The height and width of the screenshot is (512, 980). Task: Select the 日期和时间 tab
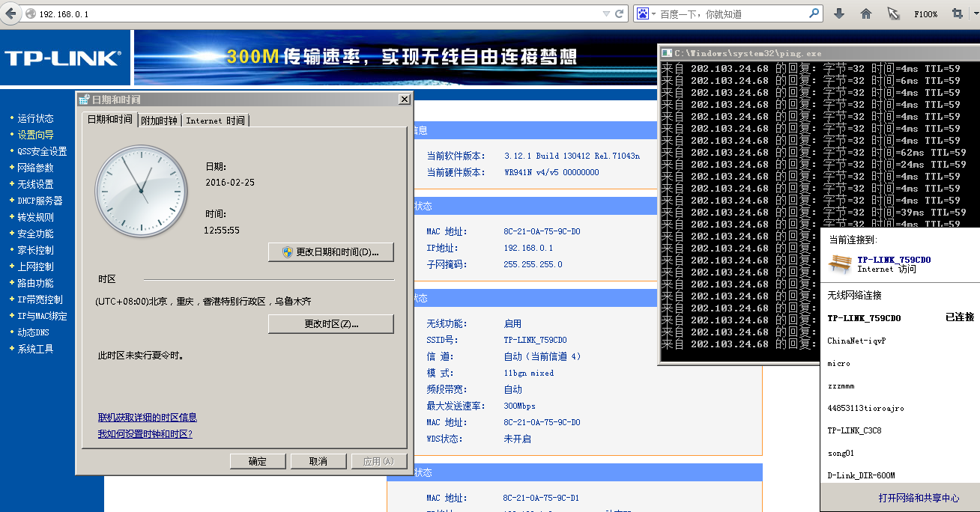point(110,120)
